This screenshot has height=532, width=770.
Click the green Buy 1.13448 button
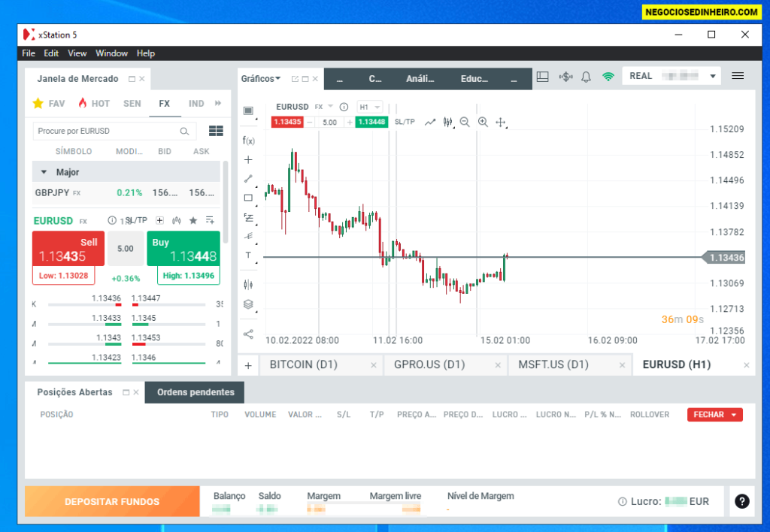[183, 249]
